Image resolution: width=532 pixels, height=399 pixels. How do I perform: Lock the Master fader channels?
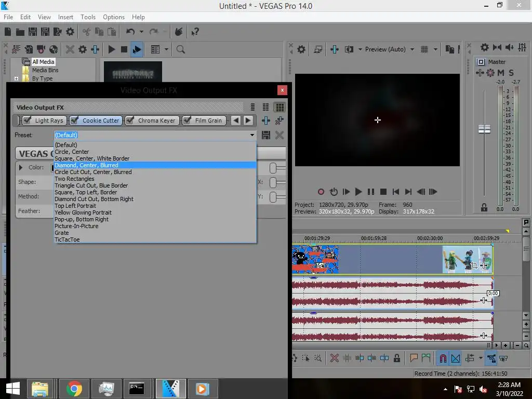pyautogui.click(x=484, y=208)
